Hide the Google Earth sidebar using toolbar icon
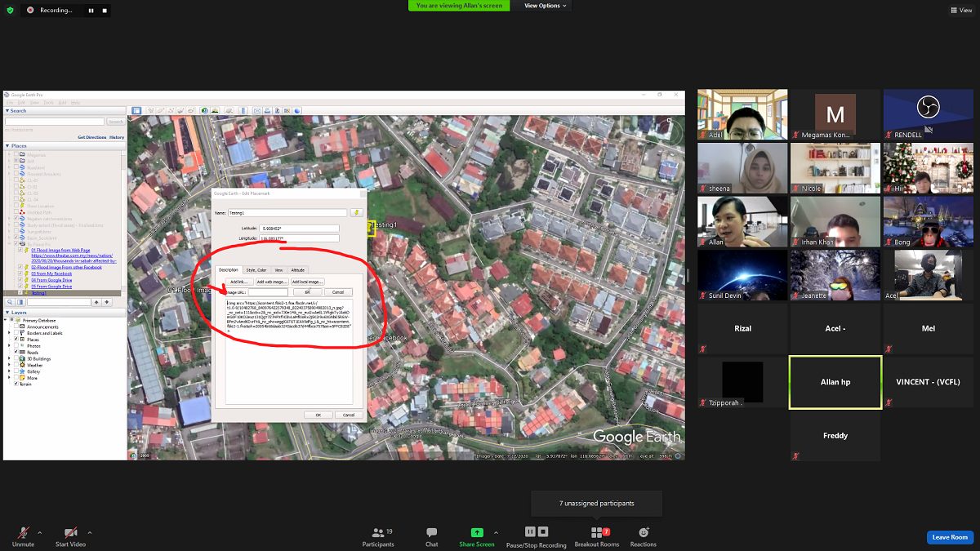 (136, 110)
